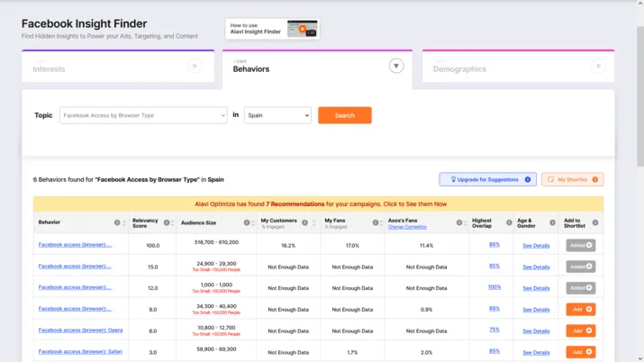Viewport: 644px width, 362px height.
Task: Click info icon beside My Fans header
Action: pyautogui.click(x=376, y=222)
